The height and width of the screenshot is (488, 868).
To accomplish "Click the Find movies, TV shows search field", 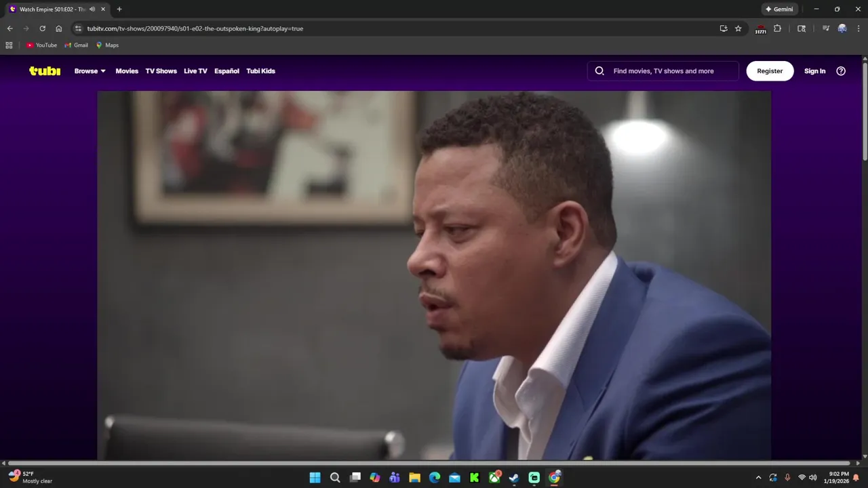I will [x=663, y=71].
